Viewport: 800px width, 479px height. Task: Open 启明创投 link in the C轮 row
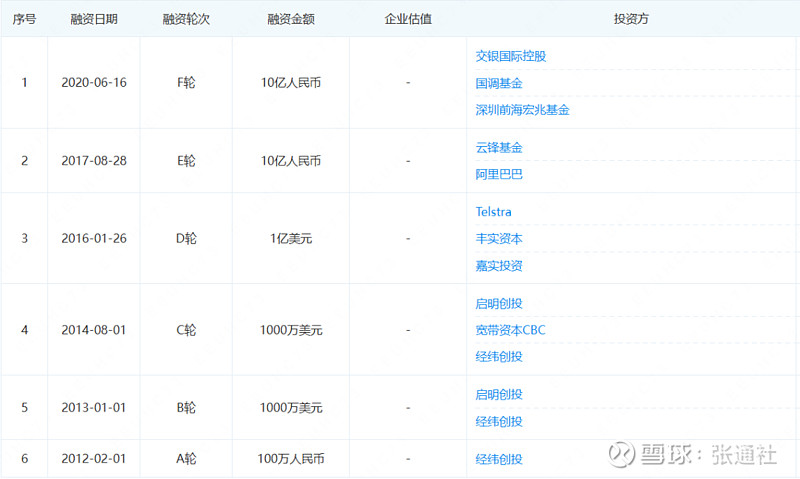coord(499,304)
